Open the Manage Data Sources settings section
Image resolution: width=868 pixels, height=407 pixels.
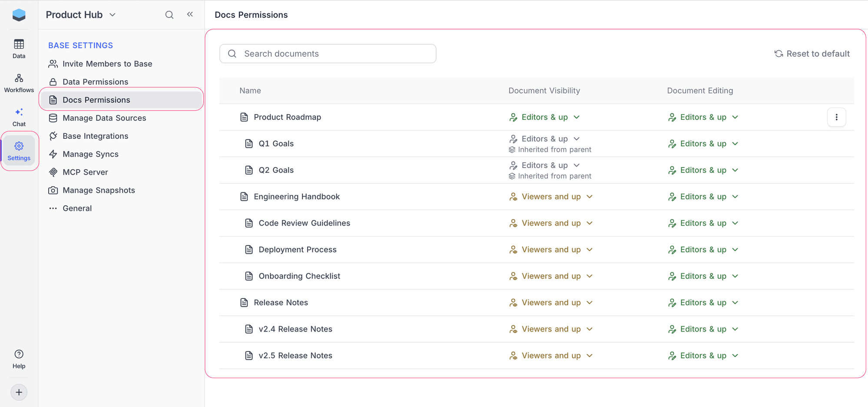click(x=104, y=118)
